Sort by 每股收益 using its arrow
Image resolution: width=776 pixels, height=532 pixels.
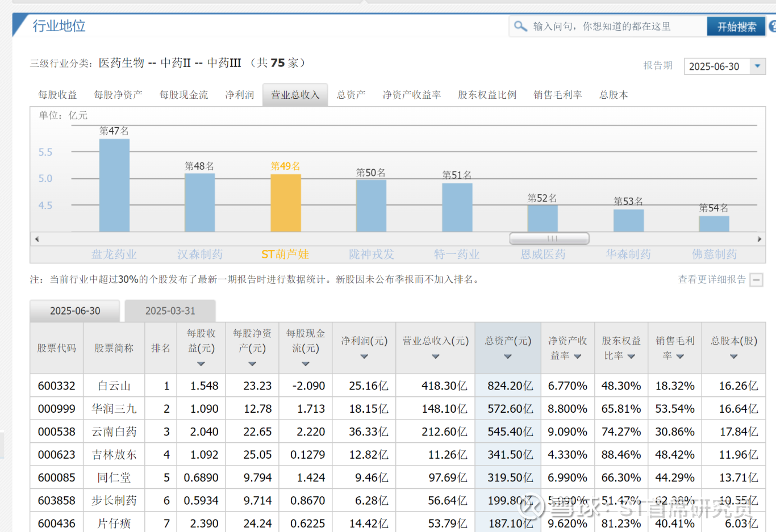click(x=201, y=364)
